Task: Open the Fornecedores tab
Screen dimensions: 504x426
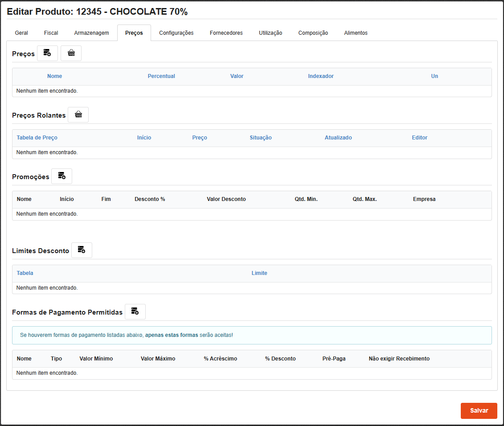Action: pyautogui.click(x=226, y=33)
